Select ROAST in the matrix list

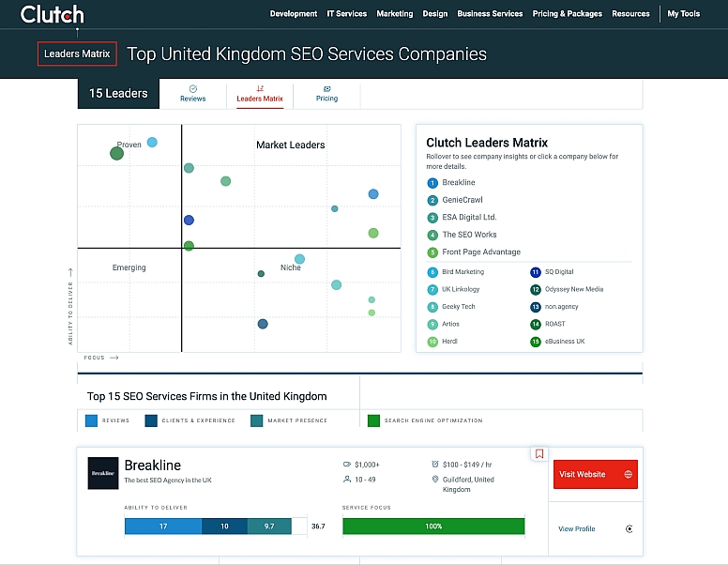554,324
